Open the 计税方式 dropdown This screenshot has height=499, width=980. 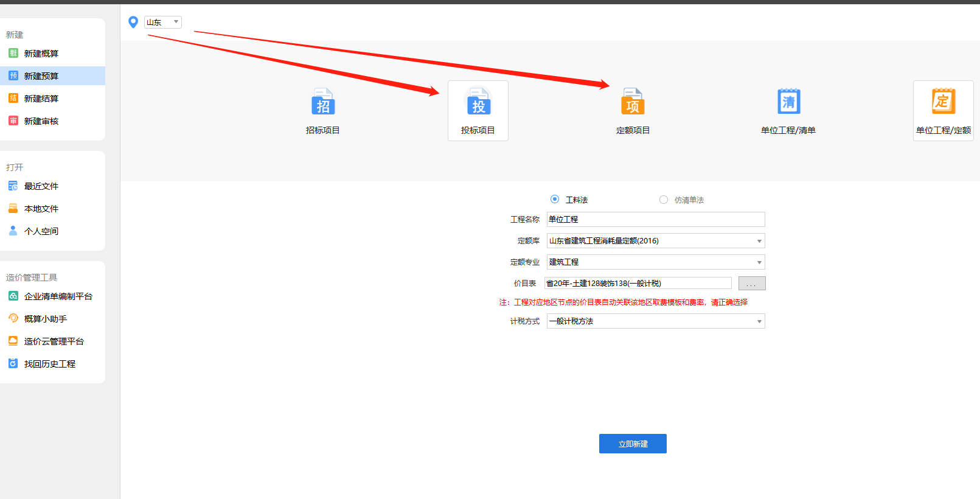click(x=656, y=321)
